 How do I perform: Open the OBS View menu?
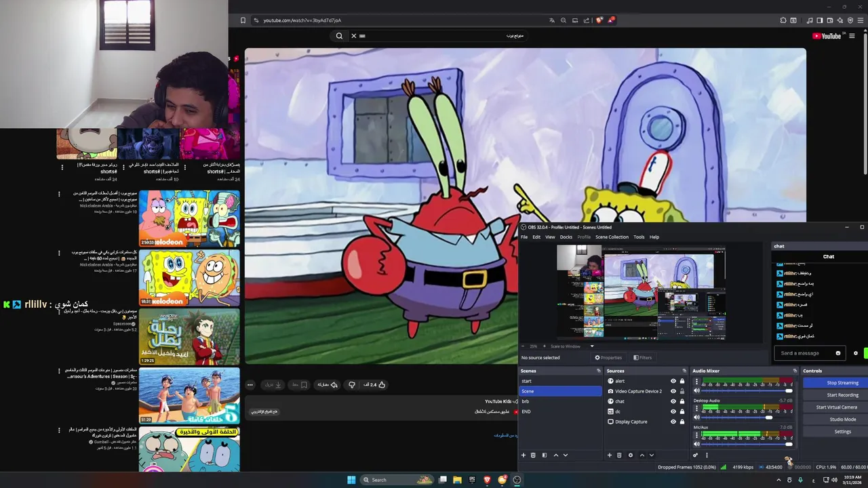550,237
